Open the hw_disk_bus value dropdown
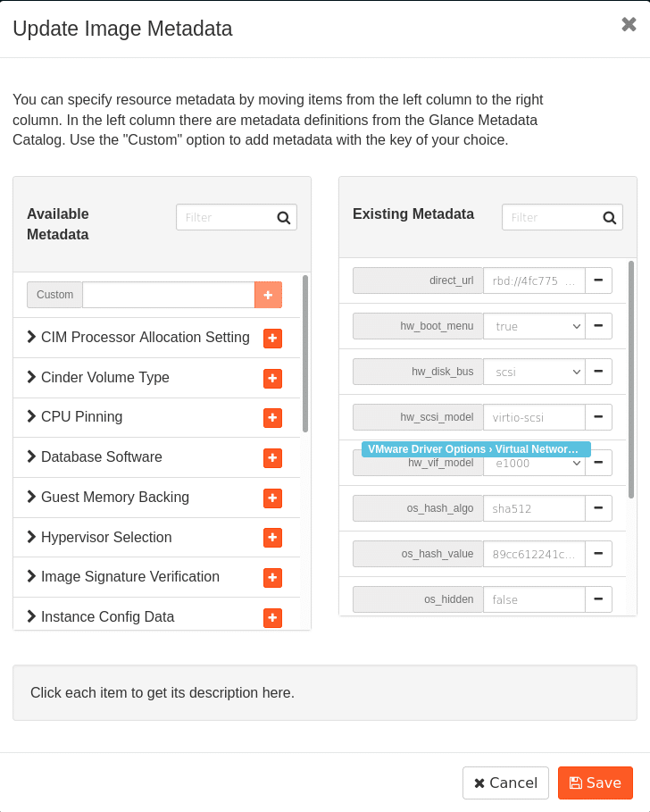Image resolution: width=650 pixels, height=812 pixels. click(x=534, y=372)
